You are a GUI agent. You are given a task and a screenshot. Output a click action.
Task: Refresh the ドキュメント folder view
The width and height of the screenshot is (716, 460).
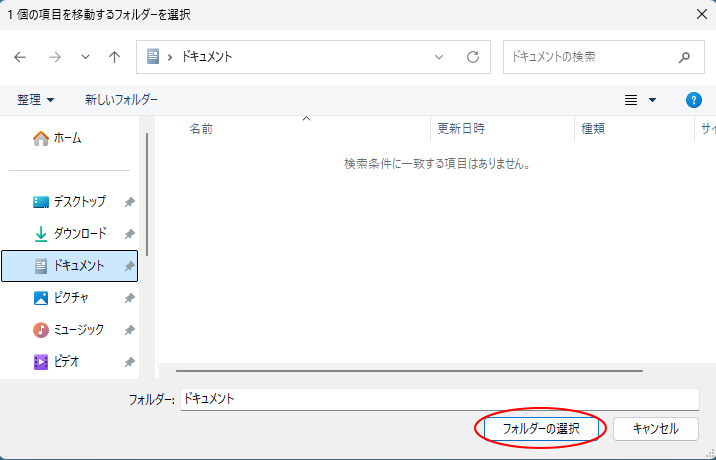[x=472, y=57]
